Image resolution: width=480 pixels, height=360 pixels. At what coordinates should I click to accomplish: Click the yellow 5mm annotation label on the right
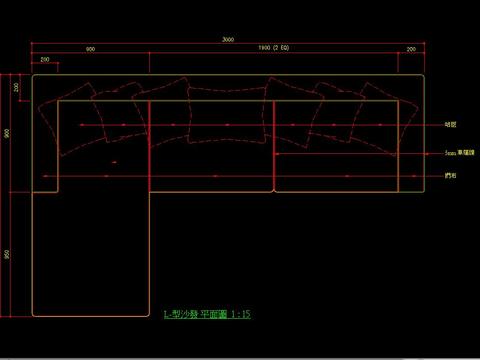pyautogui.click(x=459, y=153)
